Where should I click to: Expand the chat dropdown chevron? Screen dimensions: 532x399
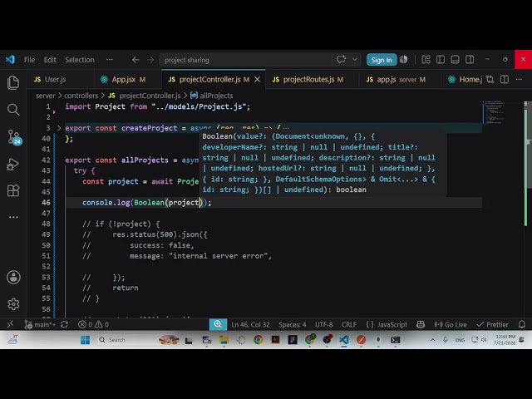[x=355, y=59]
